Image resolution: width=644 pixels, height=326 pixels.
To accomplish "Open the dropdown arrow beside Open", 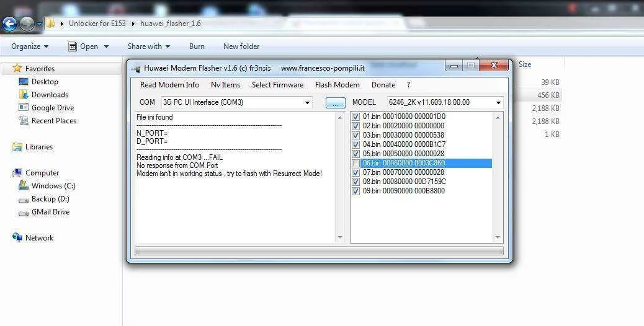I will pyautogui.click(x=106, y=46).
